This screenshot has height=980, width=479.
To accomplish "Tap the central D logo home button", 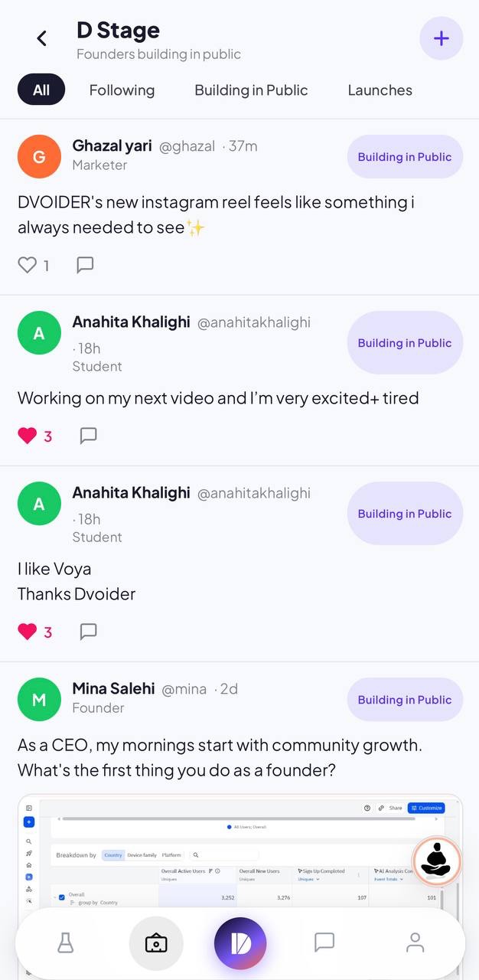I will point(240,943).
